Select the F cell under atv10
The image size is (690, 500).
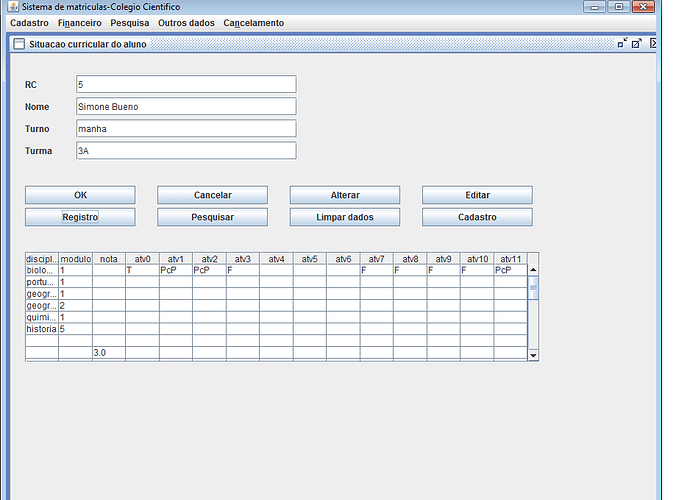tap(477, 270)
